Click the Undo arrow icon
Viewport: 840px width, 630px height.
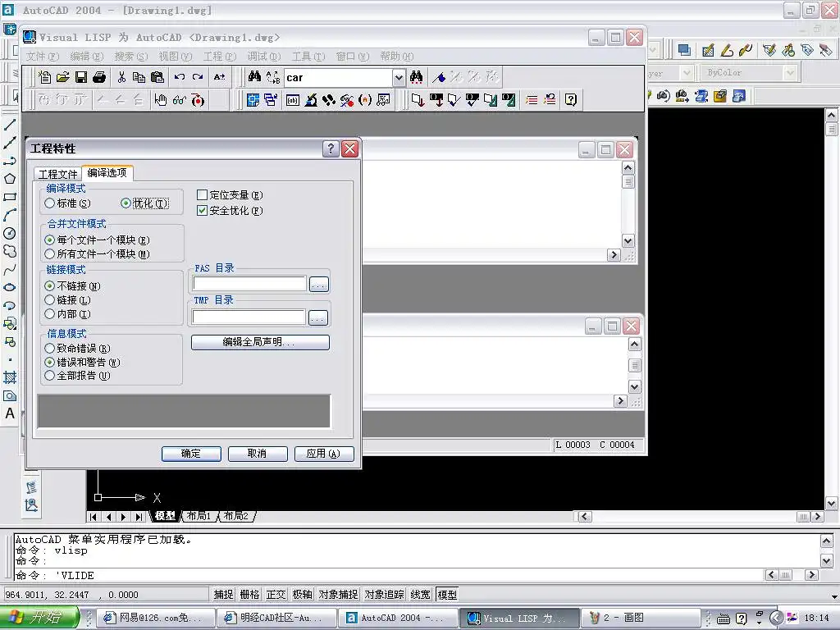point(180,77)
